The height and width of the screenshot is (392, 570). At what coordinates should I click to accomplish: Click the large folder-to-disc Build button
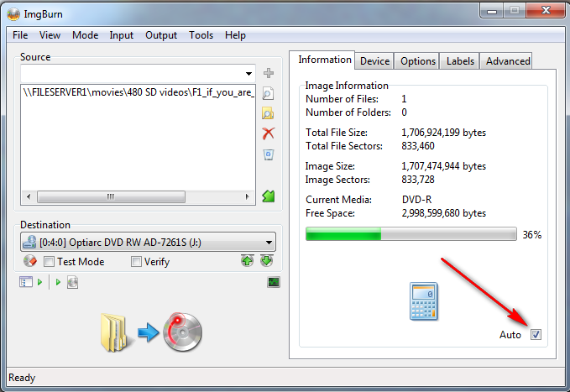click(x=151, y=332)
